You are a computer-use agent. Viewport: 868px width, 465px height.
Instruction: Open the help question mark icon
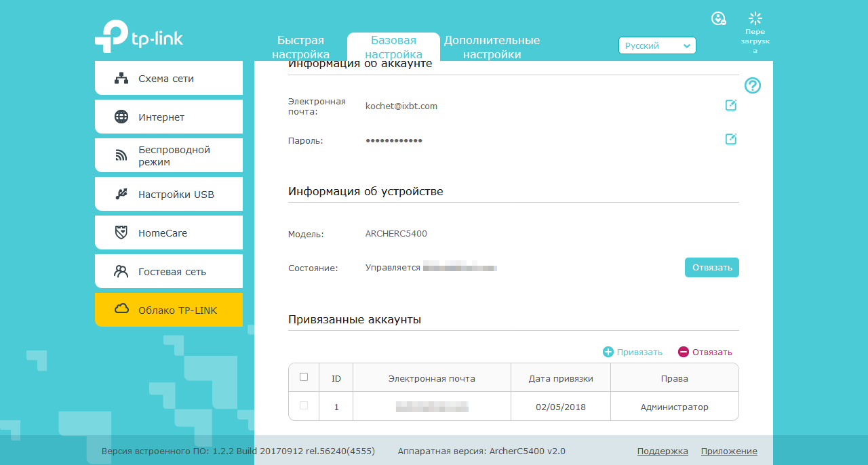(753, 85)
